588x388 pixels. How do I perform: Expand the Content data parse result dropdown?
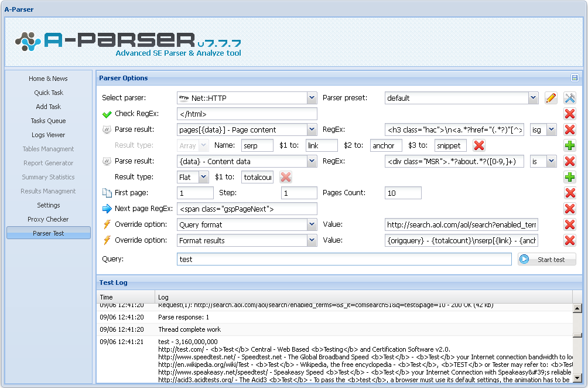pos(312,161)
